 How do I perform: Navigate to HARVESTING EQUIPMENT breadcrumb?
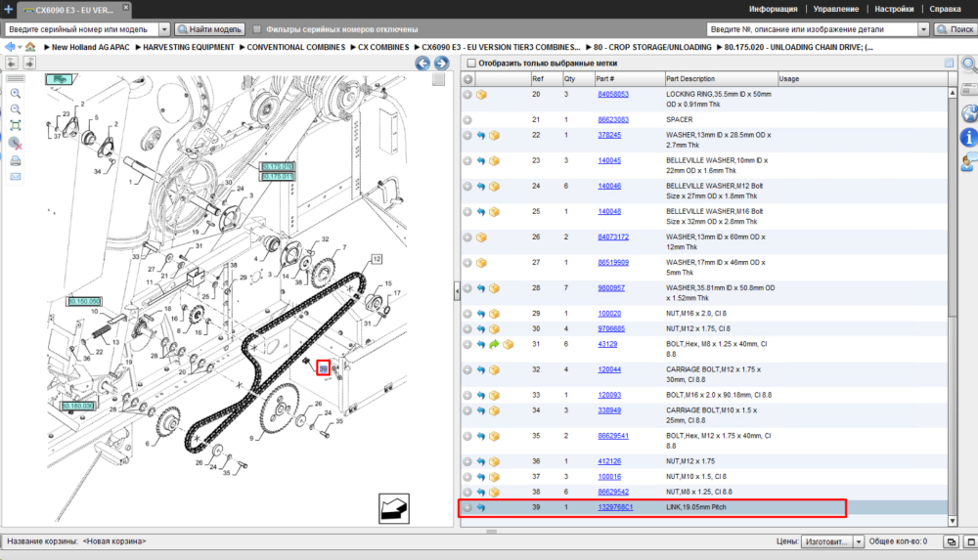[x=189, y=47]
